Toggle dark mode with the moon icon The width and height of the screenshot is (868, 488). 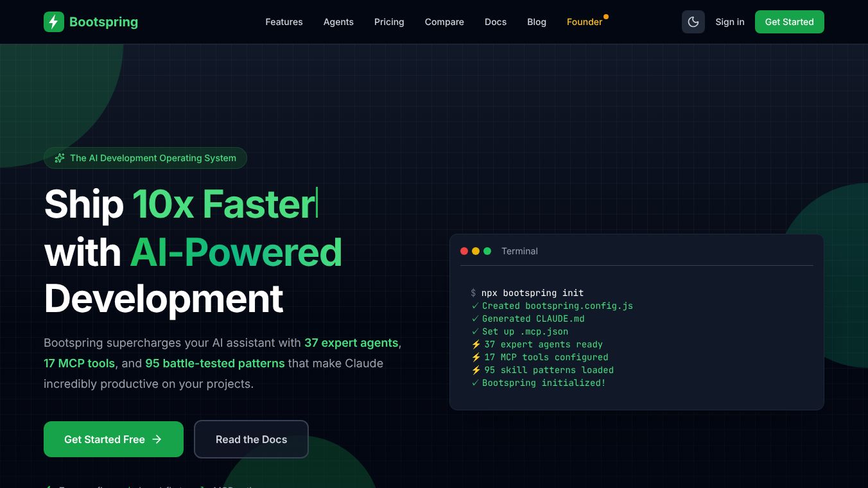(693, 22)
